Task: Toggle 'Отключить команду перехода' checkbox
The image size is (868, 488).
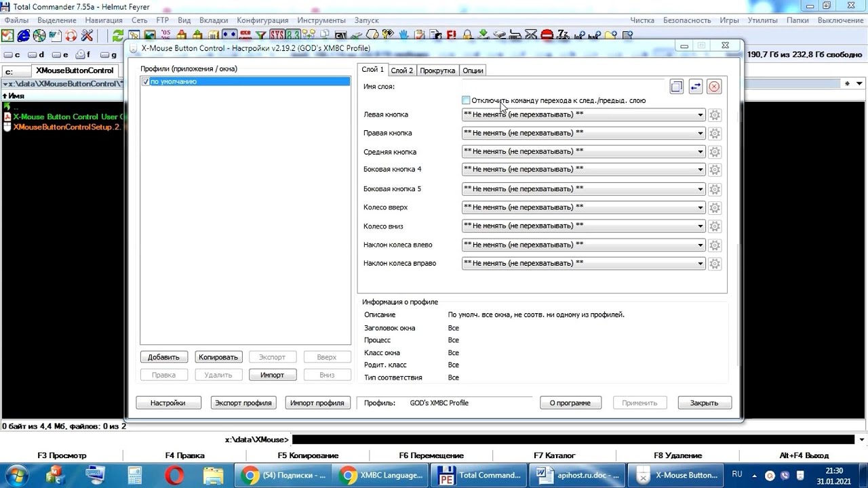Action: (x=466, y=100)
